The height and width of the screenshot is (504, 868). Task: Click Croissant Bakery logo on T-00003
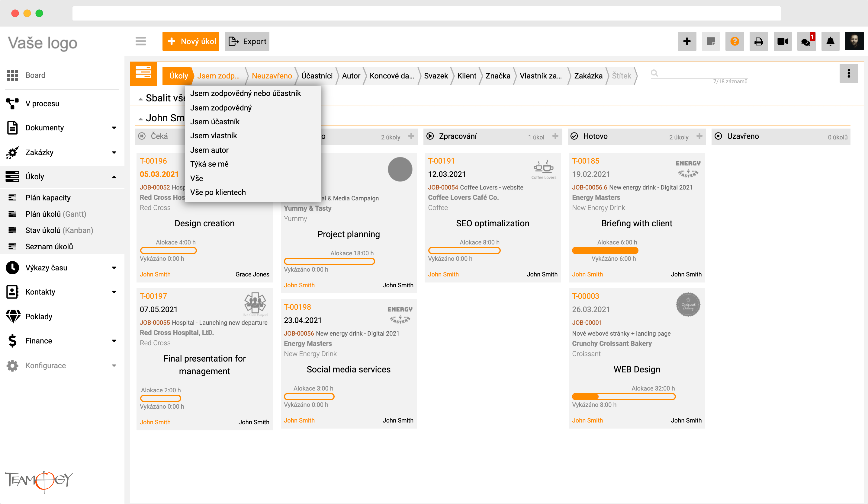coord(688,305)
